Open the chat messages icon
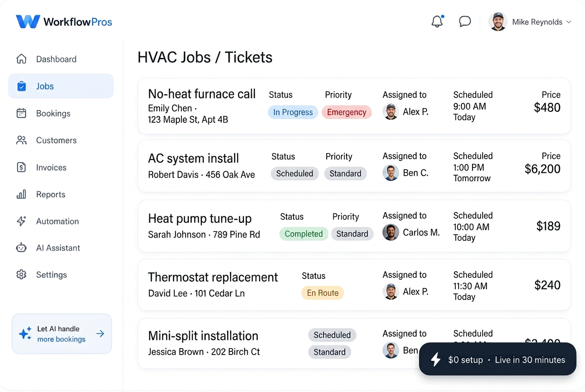Viewport: 585px width, 392px height. tap(465, 21)
